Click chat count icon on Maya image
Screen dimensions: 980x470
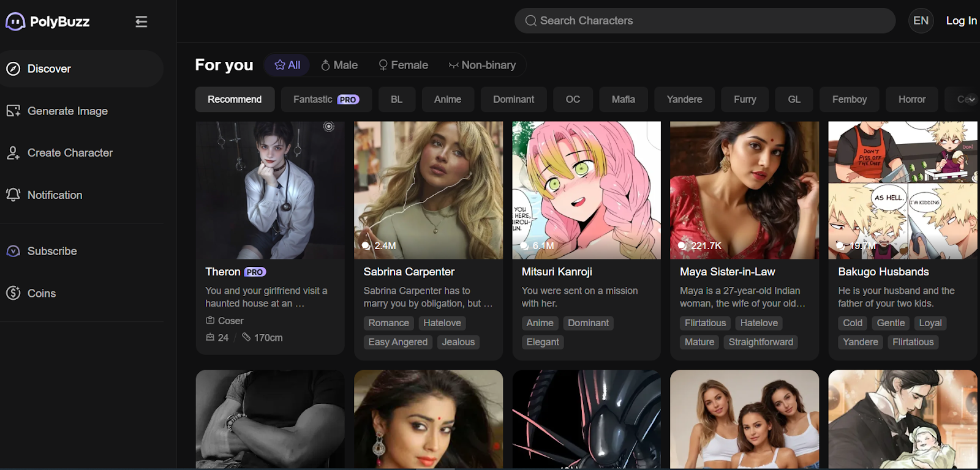682,245
